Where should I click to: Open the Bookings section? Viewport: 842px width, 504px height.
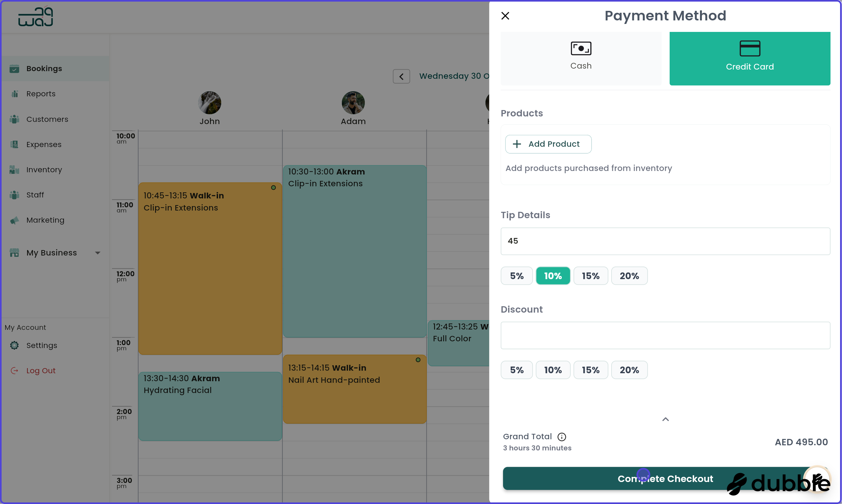44,69
